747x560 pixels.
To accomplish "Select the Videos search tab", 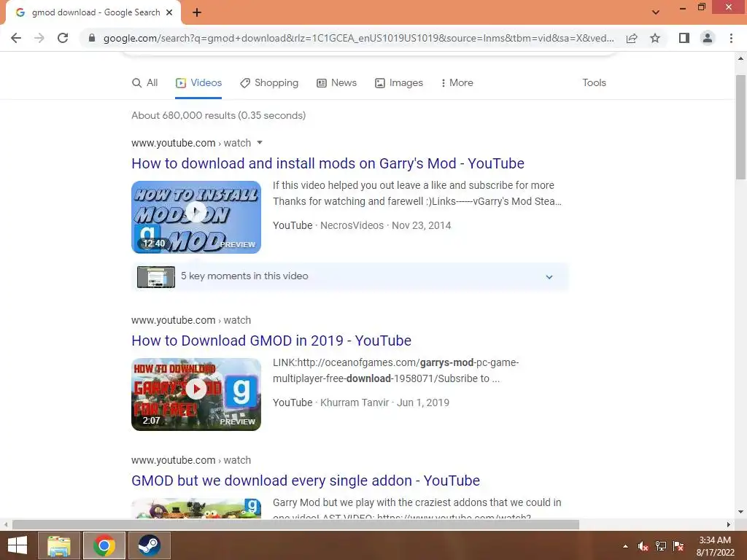I will (x=198, y=83).
